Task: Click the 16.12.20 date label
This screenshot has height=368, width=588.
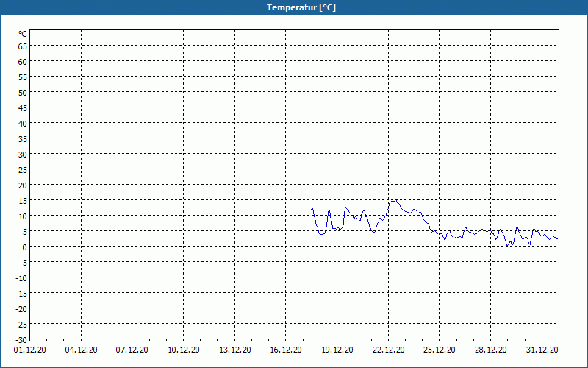Action: (286, 350)
